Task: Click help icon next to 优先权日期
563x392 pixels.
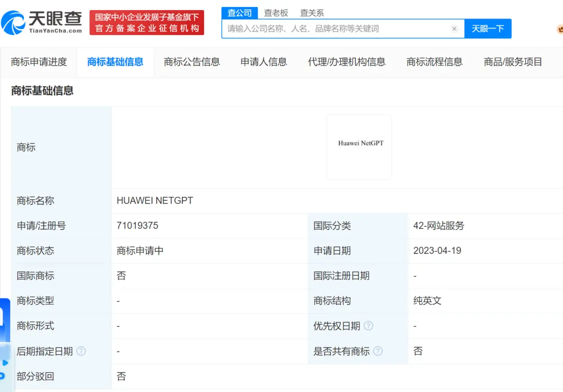Action: (x=368, y=326)
